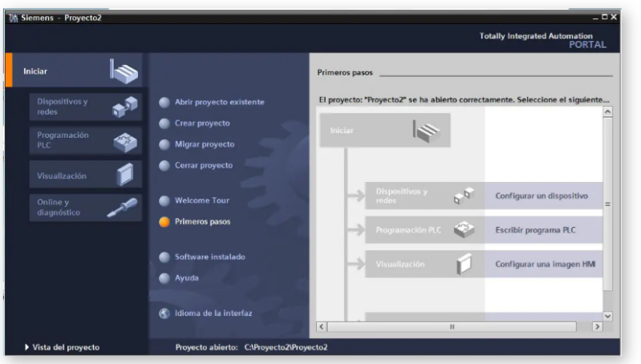Click the globe icon beside Idioma de la interfaz
Image resolution: width=641 pixels, height=364 pixels.
pyautogui.click(x=164, y=313)
